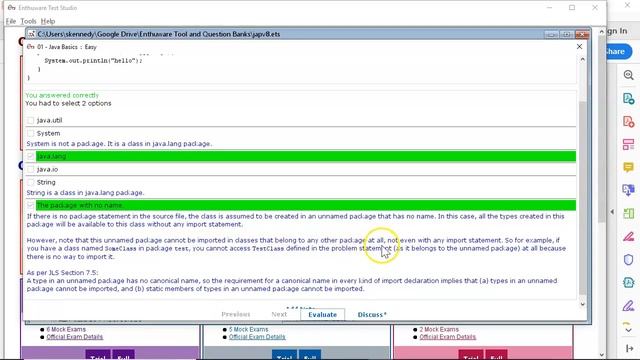Open Official Exam Details link under 2 Mock Exams
The width and height of the screenshot is (640, 360).
448,337
